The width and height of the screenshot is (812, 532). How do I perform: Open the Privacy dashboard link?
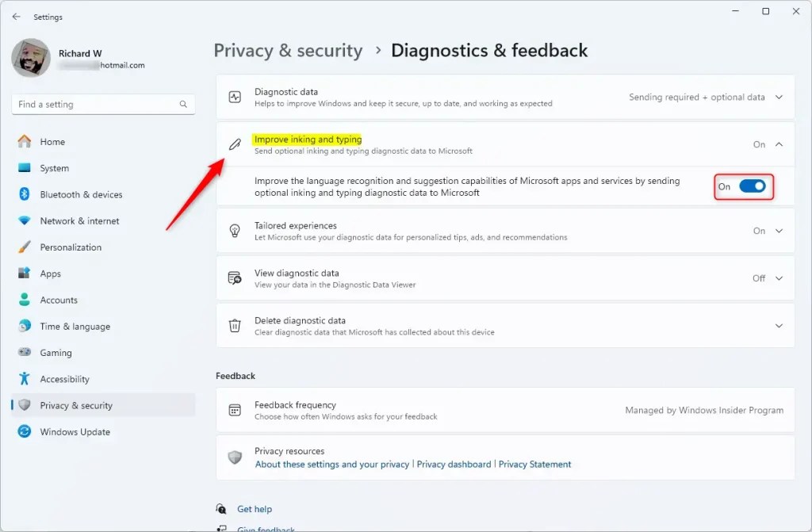tap(454, 465)
